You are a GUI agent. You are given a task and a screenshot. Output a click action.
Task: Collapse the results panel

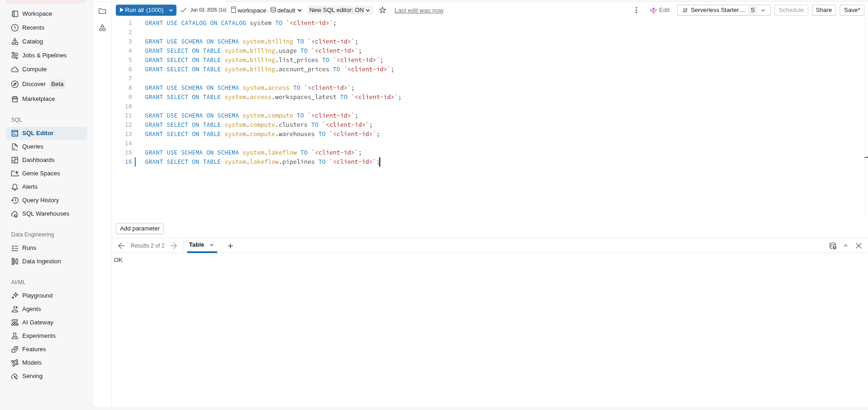[x=846, y=246]
